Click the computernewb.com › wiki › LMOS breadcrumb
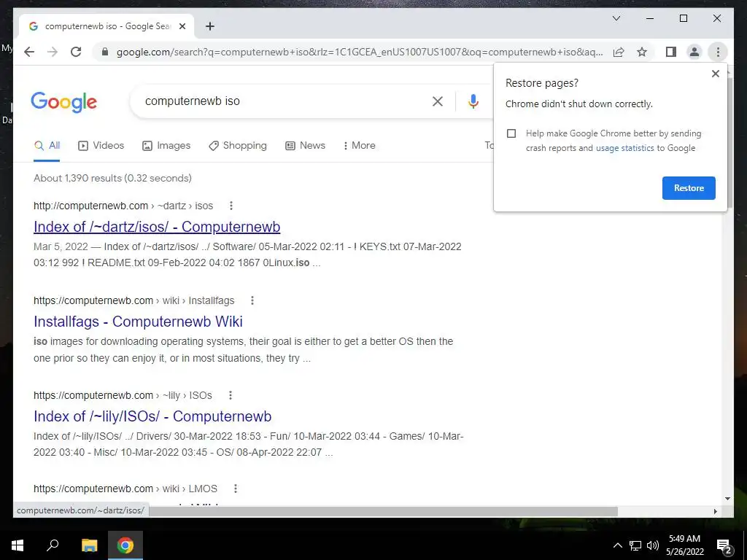Screen dimensions: 747x560 [125, 489]
